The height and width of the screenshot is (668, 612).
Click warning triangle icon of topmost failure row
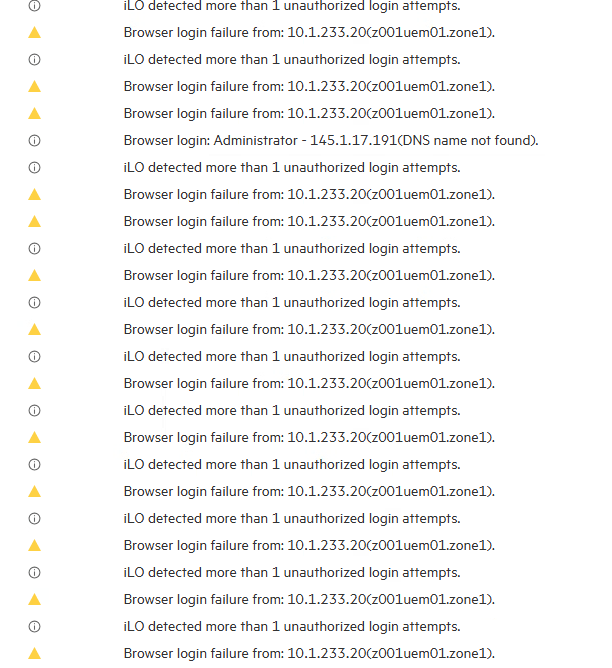(34, 32)
